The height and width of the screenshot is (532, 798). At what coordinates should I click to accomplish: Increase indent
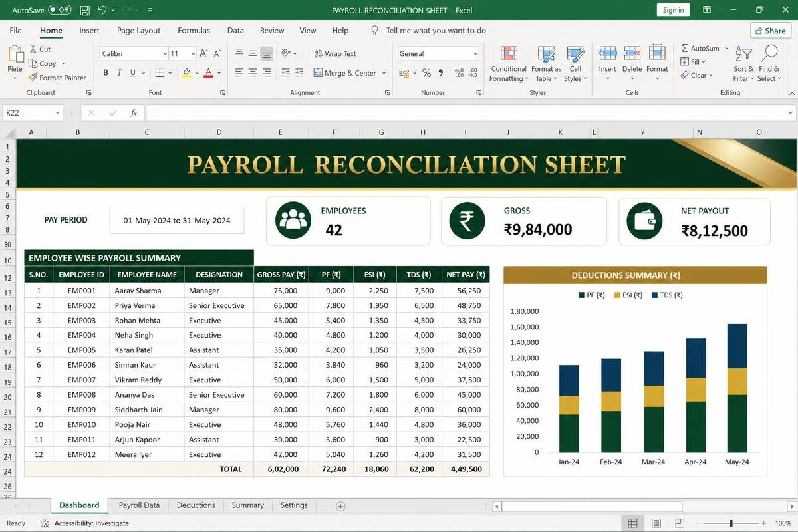pyautogui.click(x=301, y=73)
